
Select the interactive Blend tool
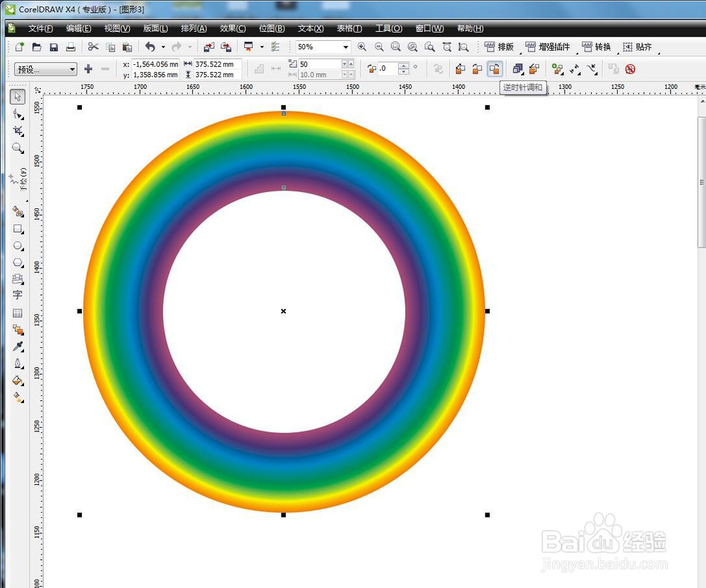tap(18, 330)
